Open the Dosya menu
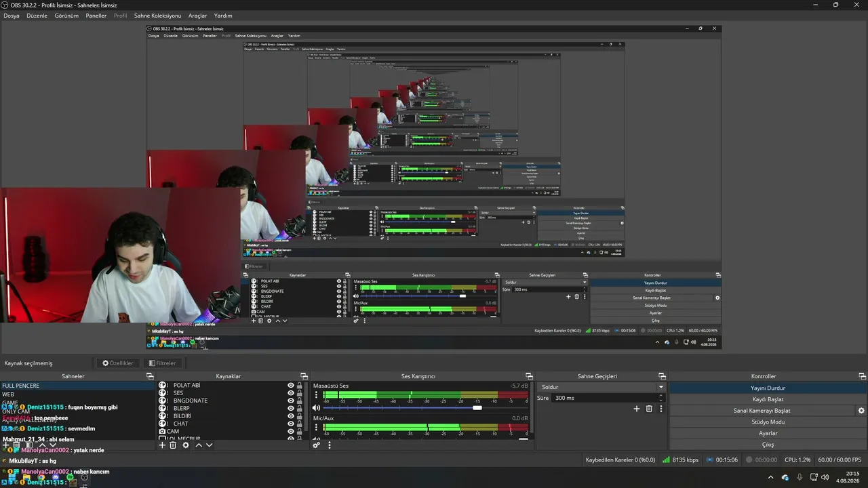 pos(12,16)
